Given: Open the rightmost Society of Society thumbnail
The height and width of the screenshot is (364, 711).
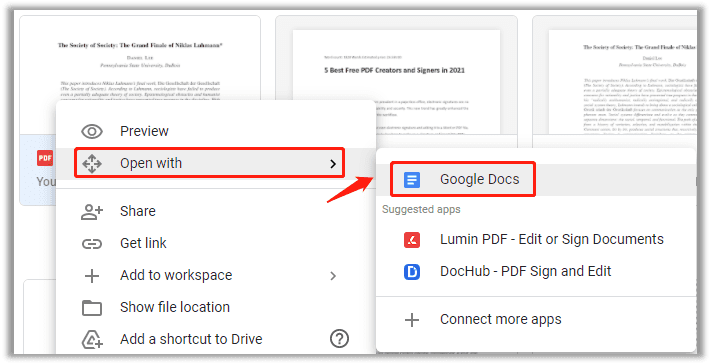Looking at the screenshot, I should click(x=615, y=75).
